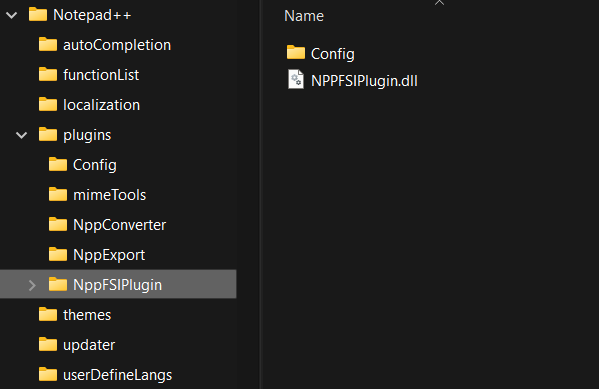599x389 pixels.
Task: Select the NPPFSIPlugin.dll file name
Action: point(364,81)
